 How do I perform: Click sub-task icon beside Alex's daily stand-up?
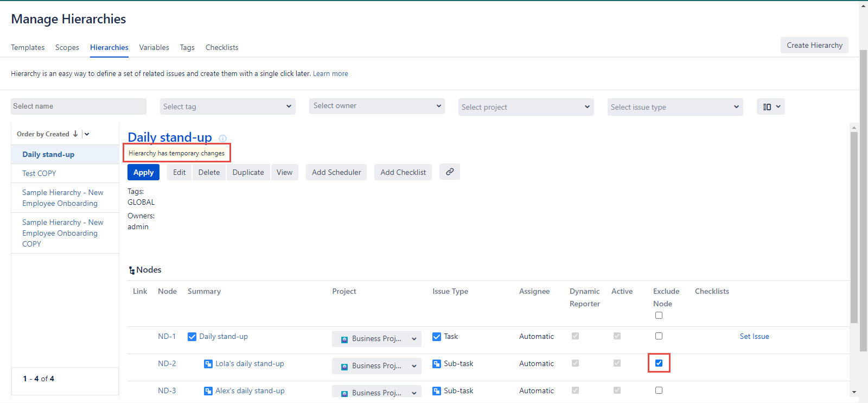[x=208, y=391]
